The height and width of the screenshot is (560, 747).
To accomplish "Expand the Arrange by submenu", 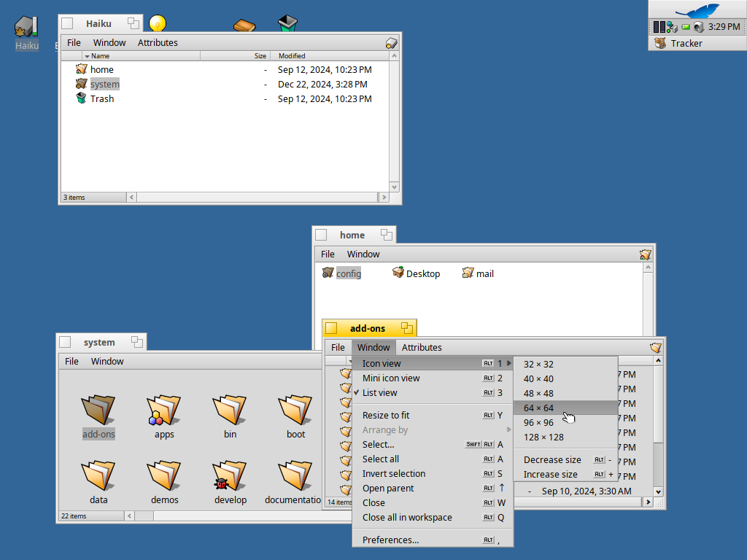I will (x=433, y=430).
